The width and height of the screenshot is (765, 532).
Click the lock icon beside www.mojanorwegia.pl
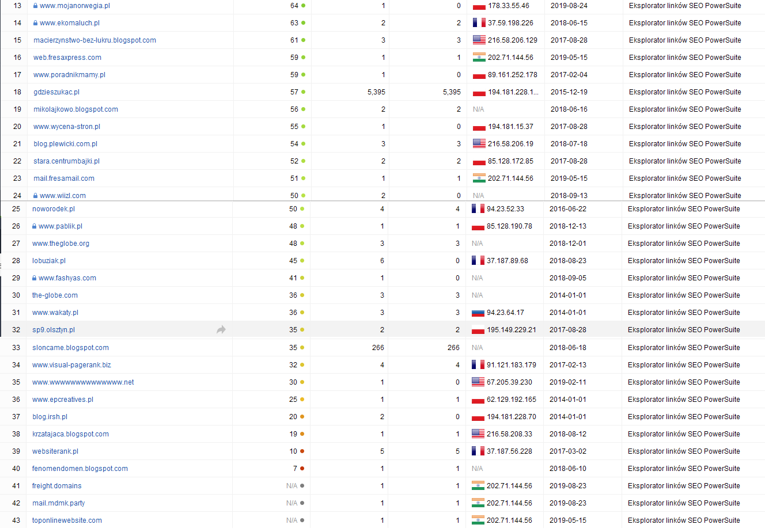pyautogui.click(x=35, y=6)
